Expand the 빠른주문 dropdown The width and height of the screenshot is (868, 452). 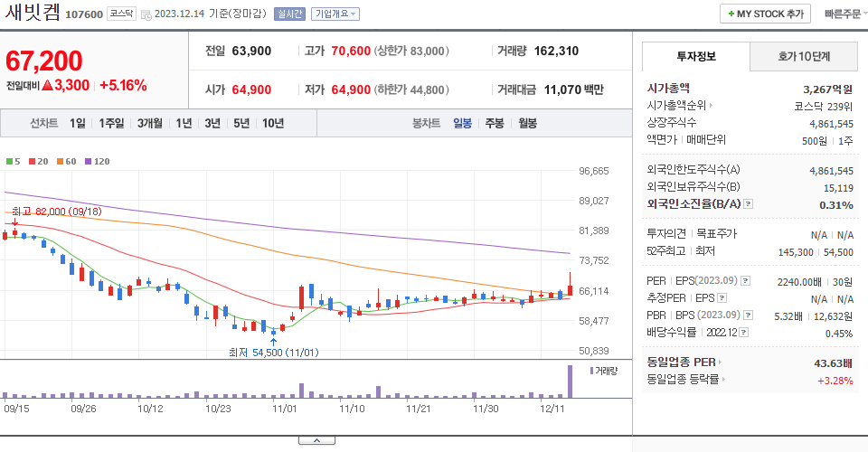click(x=844, y=14)
